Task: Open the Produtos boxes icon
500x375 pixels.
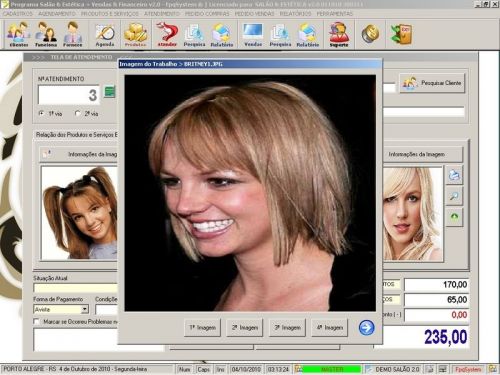Action: [136, 34]
